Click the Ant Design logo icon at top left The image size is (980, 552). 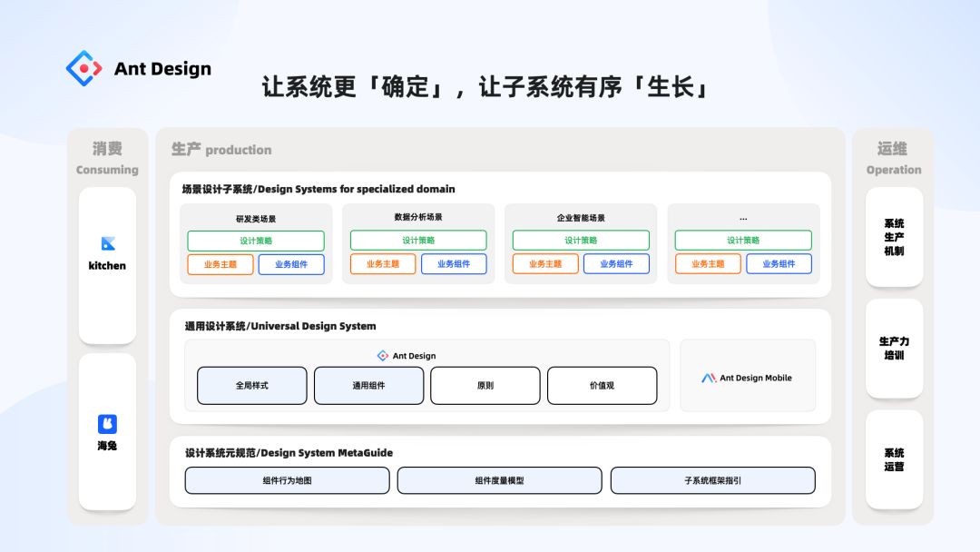(x=83, y=68)
